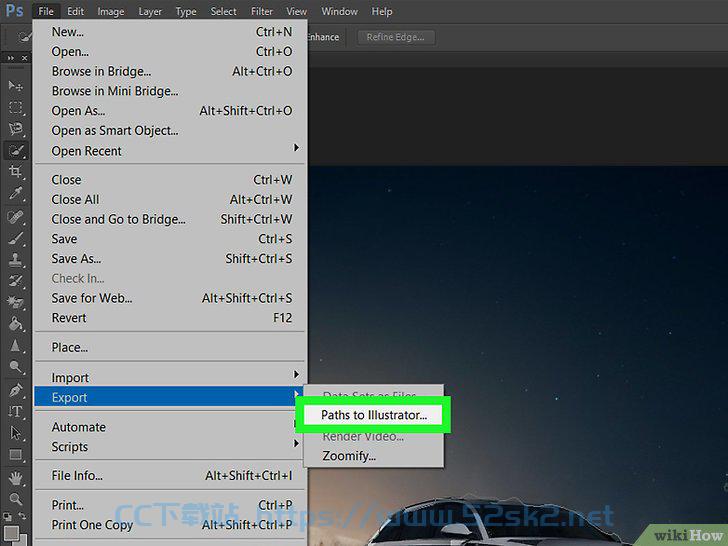Click the foreground color swatch
This screenshot has height=546, width=728.
click(11, 533)
